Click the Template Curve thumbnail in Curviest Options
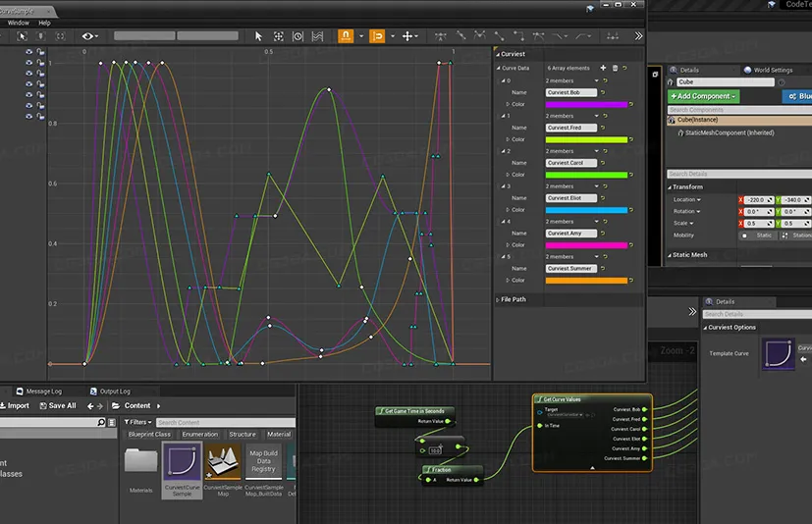Screen dimensions: 812x524 (779, 353)
